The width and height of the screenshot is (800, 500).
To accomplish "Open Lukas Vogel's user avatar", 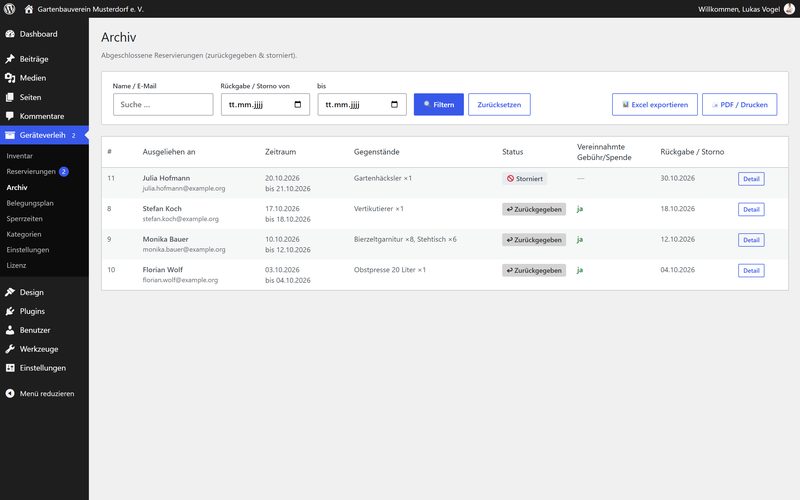I will (789, 9).
